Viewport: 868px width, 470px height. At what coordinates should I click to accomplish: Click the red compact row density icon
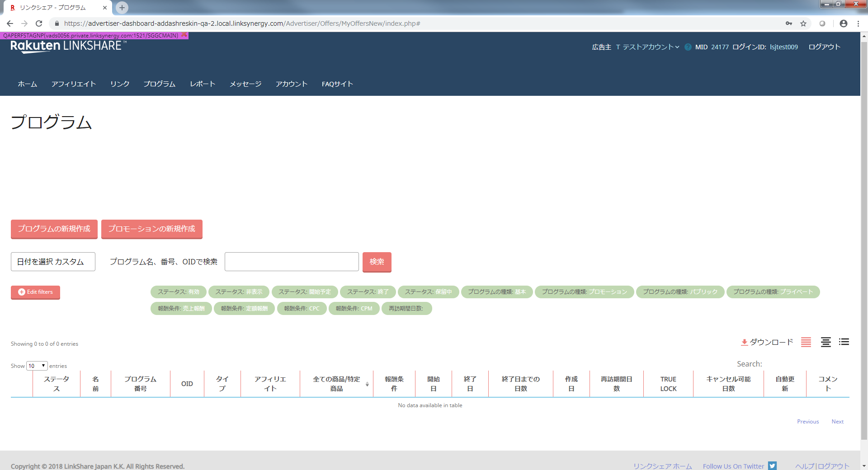(x=806, y=342)
